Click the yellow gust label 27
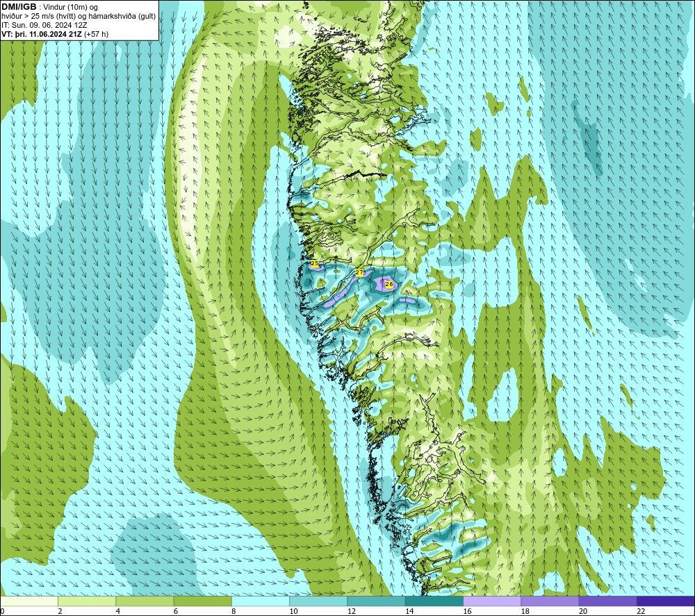The width and height of the screenshot is (695, 616). 359,272
